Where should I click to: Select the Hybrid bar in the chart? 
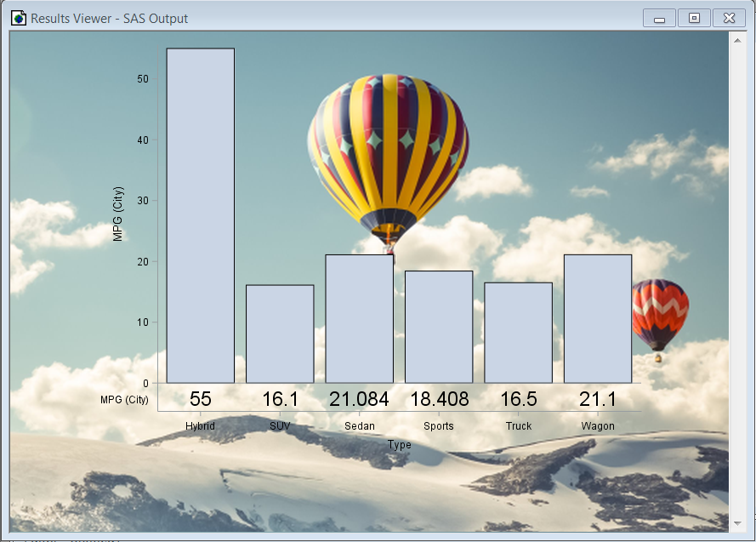point(201,215)
